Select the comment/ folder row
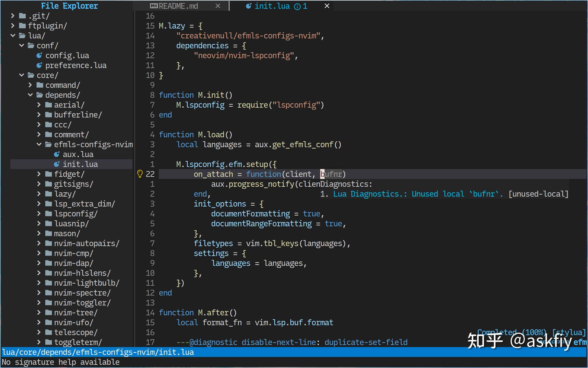 click(x=71, y=135)
